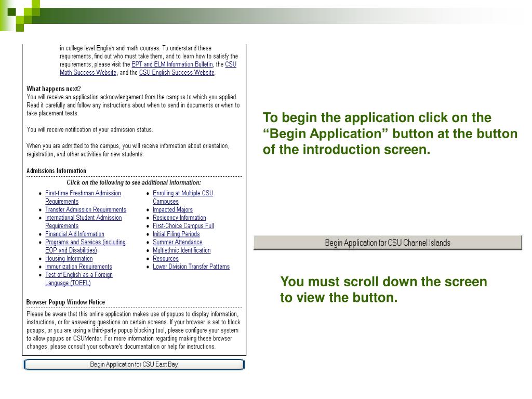
Task: Open Multiethnic Identification link
Action: click(181, 250)
